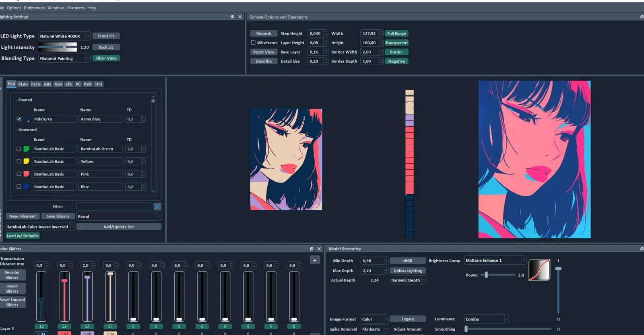Undock the Model Geometry panel
This screenshot has height=335, width=644.
(x=642, y=249)
